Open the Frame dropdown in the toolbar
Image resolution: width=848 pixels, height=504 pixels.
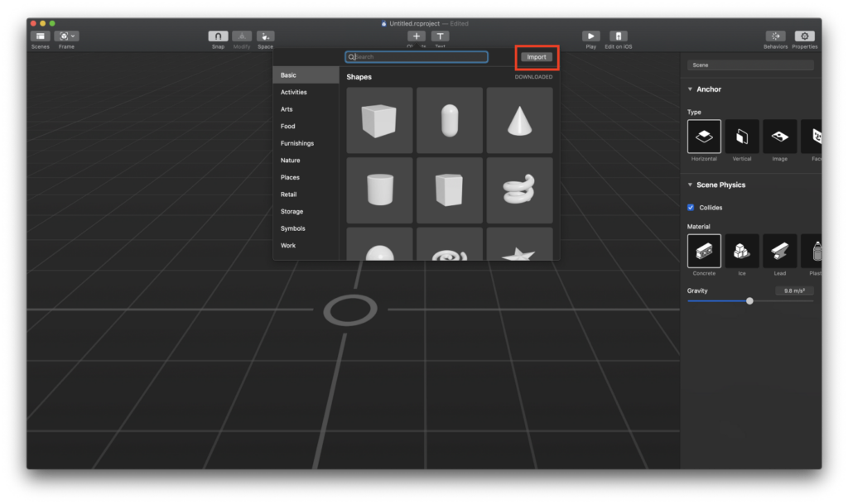point(66,36)
